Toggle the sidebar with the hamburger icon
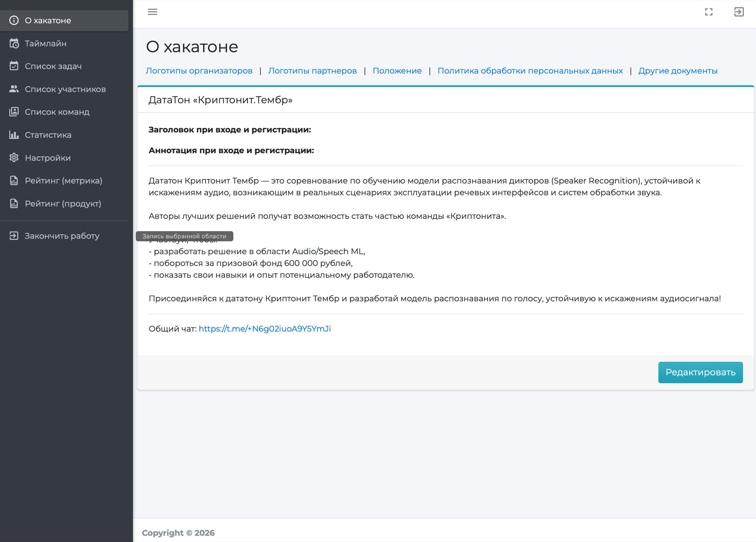Image resolution: width=756 pixels, height=542 pixels. click(x=152, y=12)
